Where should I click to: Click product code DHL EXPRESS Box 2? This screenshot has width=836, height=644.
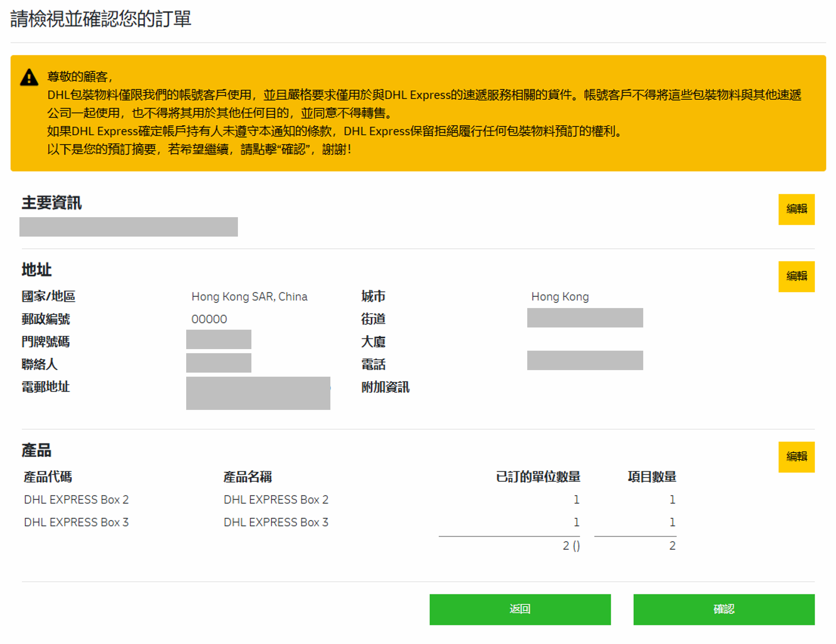(x=76, y=499)
